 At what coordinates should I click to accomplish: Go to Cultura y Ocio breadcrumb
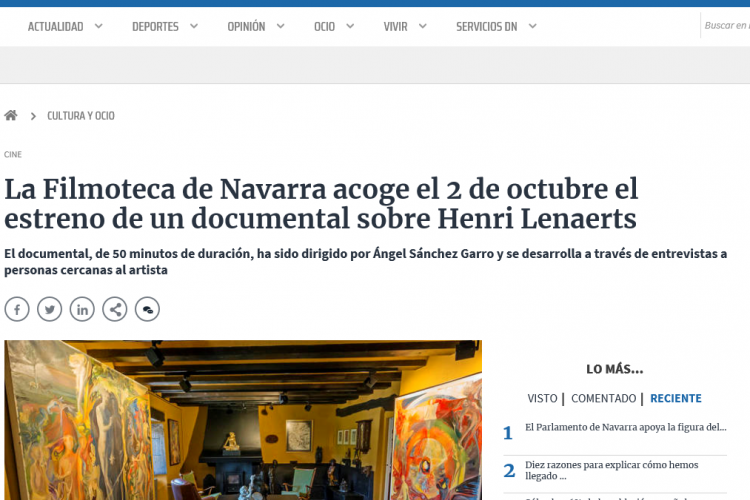coord(81,116)
